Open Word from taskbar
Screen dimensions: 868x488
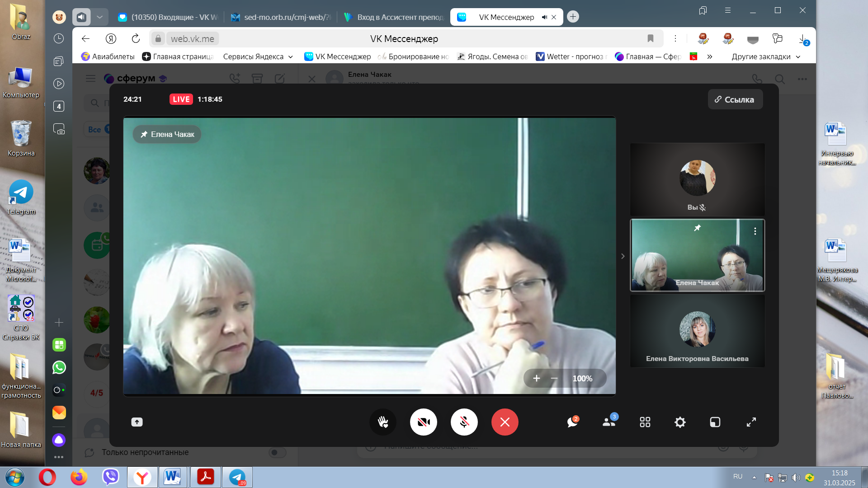pyautogui.click(x=172, y=477)
